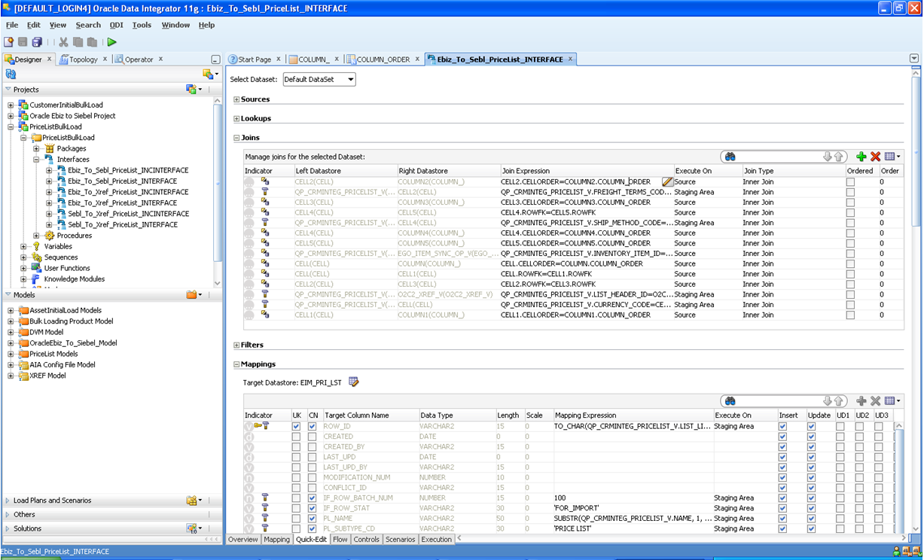The image size is (924, 560).
Task: Click the Mappings search binoculars icon
Action: pos(730,401)
